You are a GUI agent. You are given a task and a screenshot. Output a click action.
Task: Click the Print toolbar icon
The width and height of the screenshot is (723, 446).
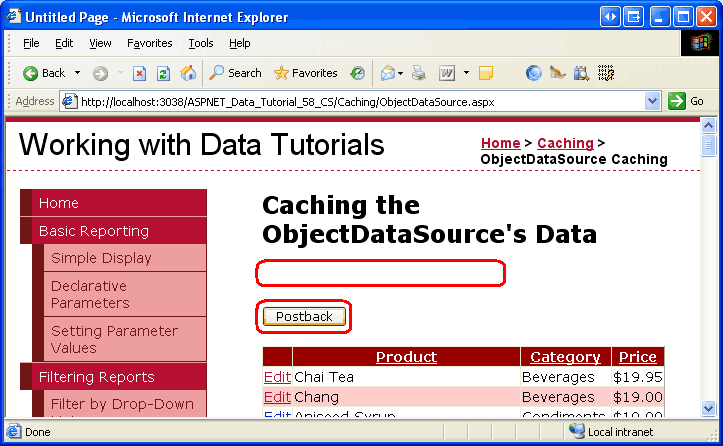coord(419,73)
